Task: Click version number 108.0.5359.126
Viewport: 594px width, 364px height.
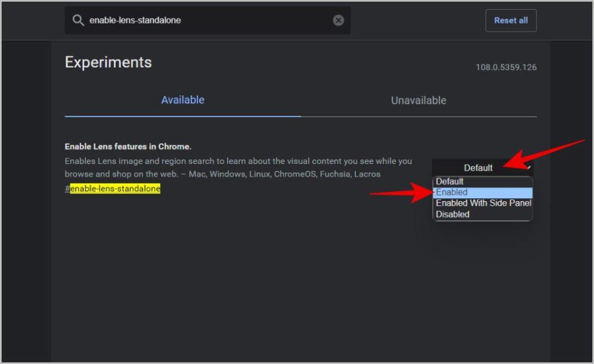Action: [506, 67]
